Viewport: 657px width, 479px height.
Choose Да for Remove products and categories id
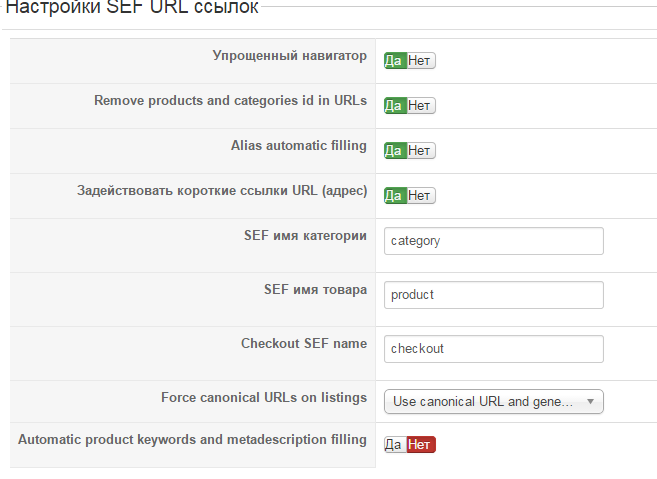click(x=394, y=106)
